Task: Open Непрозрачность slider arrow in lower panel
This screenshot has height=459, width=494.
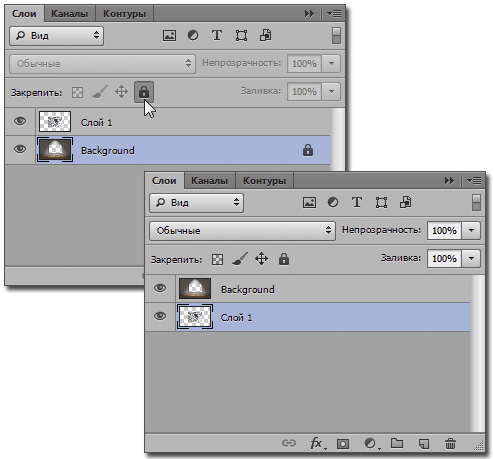Action: [471, 230]
